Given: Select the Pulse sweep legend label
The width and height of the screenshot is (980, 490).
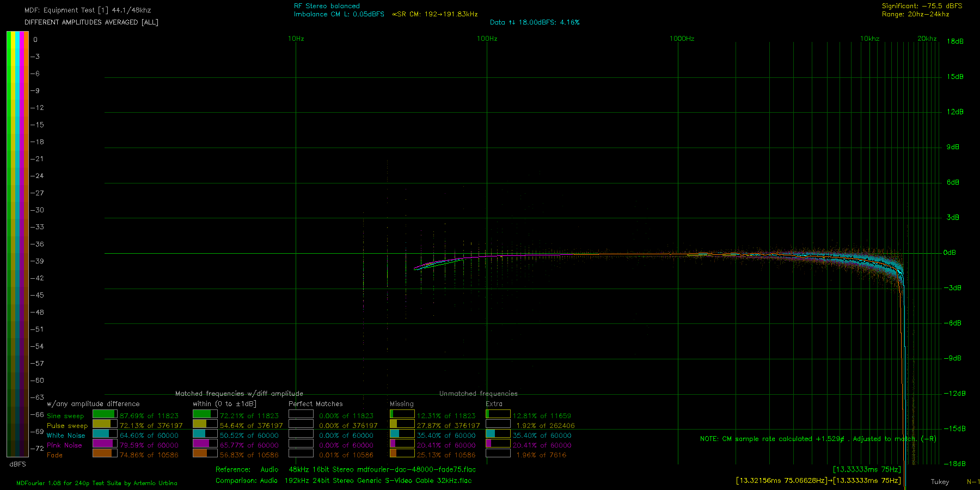Looking at the screenshot, I should click(67, 426).
